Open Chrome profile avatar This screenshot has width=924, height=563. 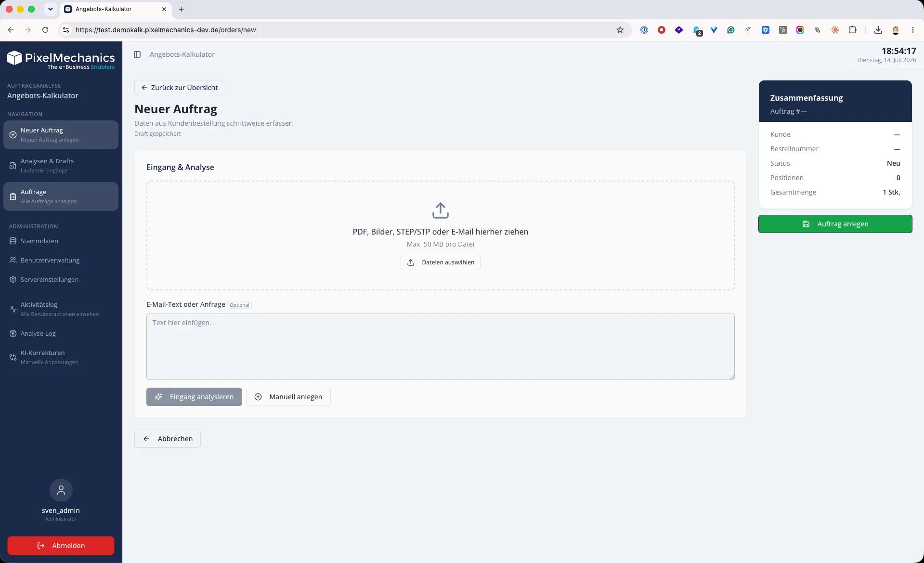(896, 30)
